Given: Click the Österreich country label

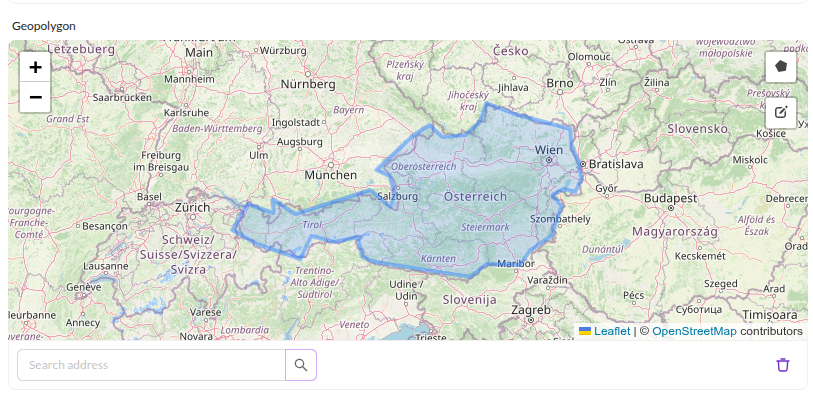Looking at the screenshot, I should click(475, 196).
